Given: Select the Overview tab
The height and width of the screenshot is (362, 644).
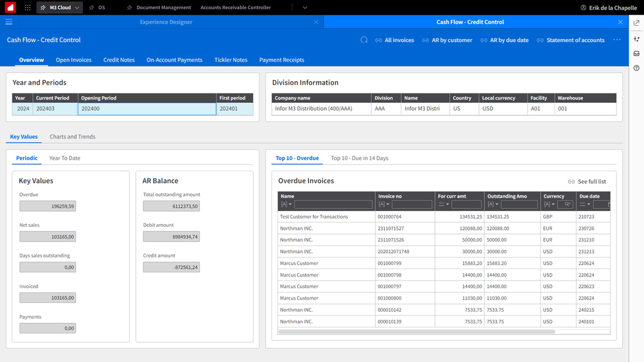Looking at the screenshot, I should click(x=31, y=60).
